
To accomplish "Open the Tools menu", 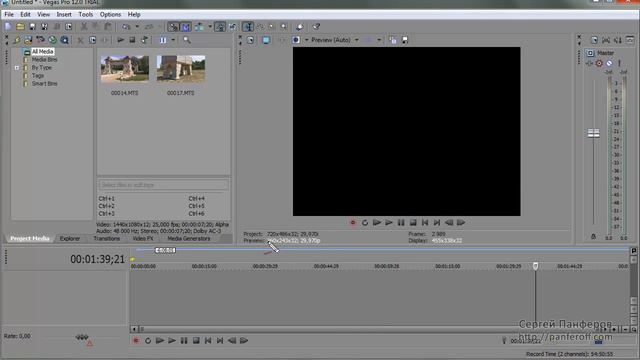I will pos(86,14).
